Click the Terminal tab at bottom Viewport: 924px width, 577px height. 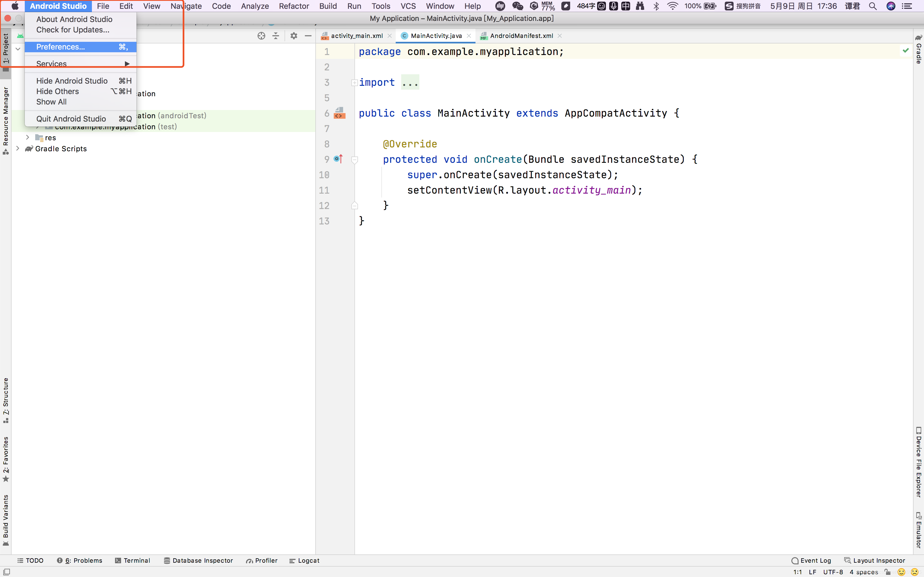(136, 560)
